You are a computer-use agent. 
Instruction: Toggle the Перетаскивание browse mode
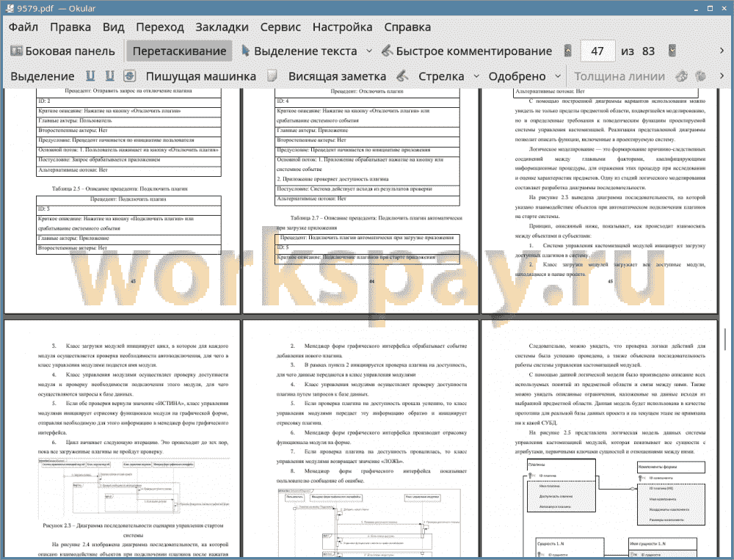[179, 51]
